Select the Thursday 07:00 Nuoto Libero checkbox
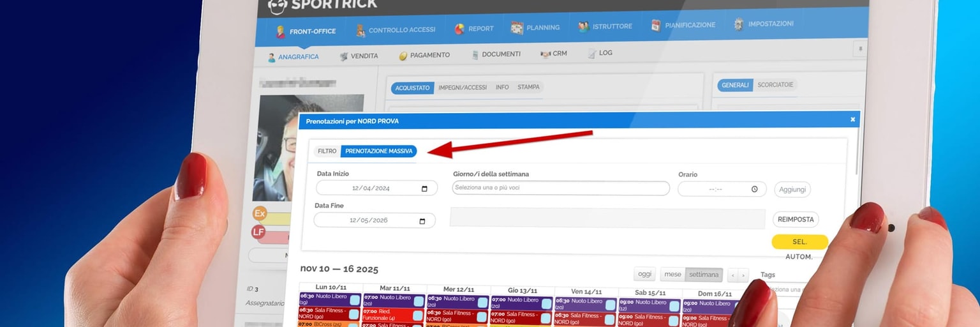This screenshot has width=980, height=327. [546, 302]
